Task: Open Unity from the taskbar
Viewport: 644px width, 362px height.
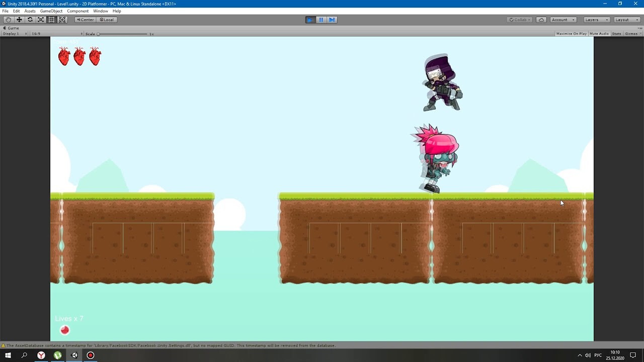Action: (74, 355)
